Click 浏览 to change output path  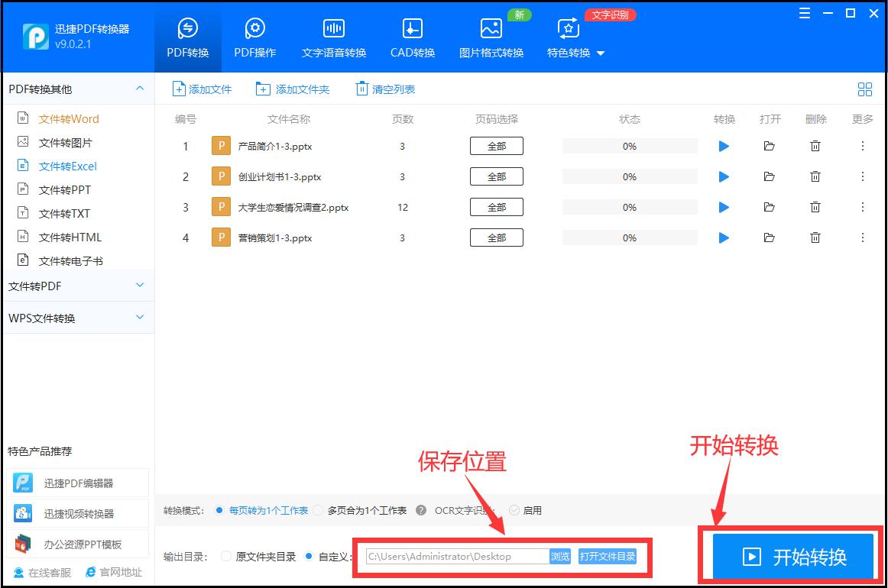coord(560,557)
